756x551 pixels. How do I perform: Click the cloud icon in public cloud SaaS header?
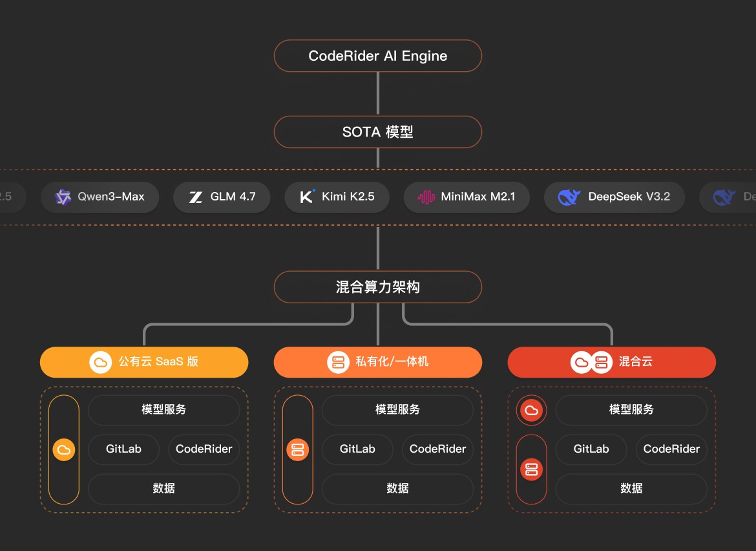(101, 362)
